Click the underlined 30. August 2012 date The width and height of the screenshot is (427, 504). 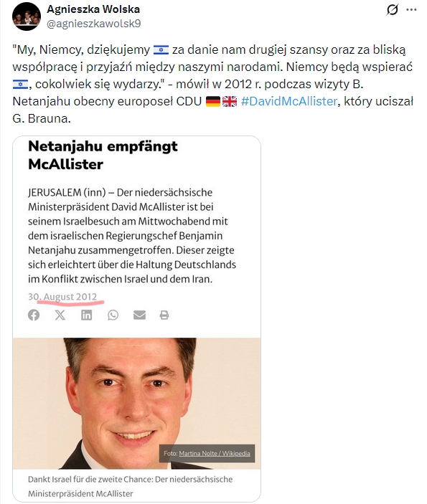62,297
